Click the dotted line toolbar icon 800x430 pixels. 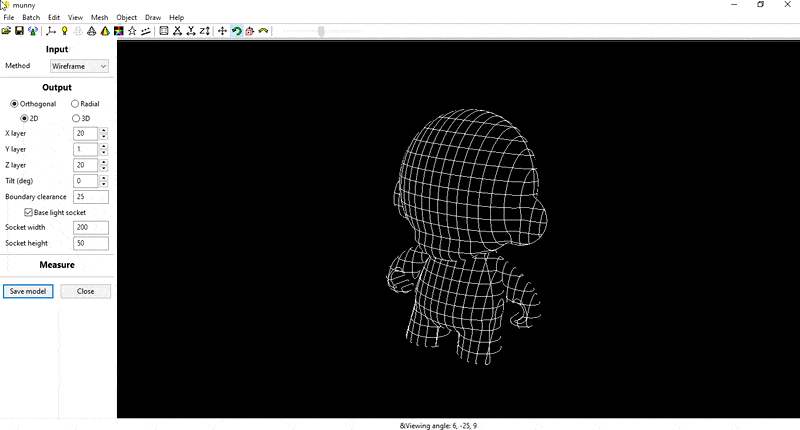[x=146, y=31]
